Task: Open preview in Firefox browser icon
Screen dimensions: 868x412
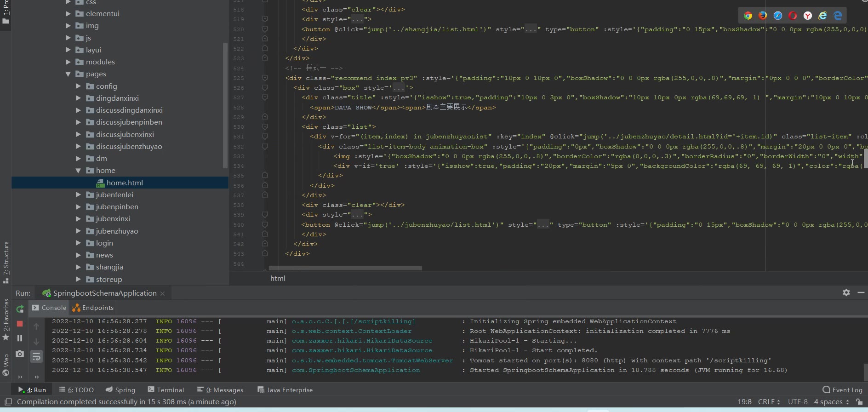Action: [763, 16]
